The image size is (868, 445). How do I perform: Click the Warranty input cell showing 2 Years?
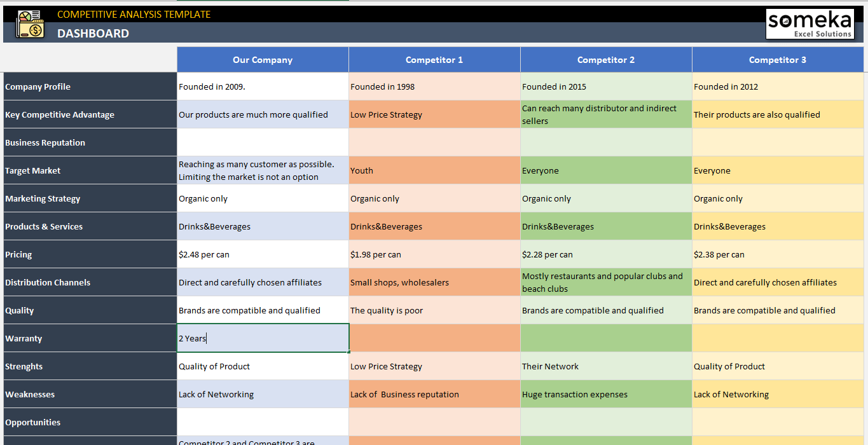(263, 338)
